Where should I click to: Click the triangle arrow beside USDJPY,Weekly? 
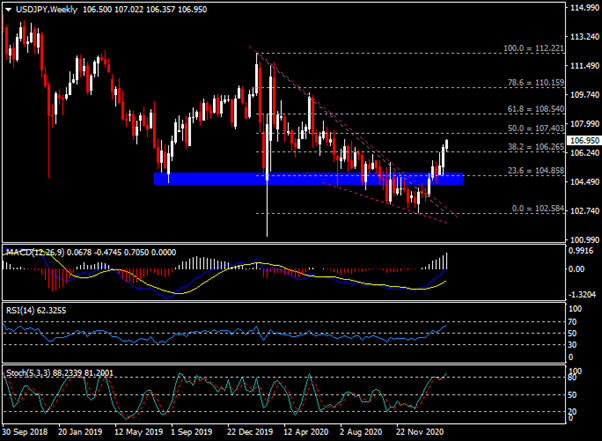tap(9, 8)
